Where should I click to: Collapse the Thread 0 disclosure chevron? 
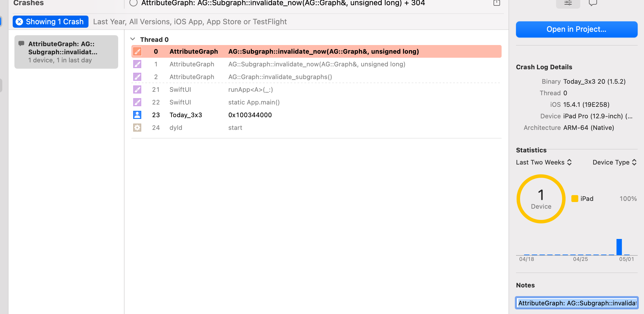coord(133,39)
